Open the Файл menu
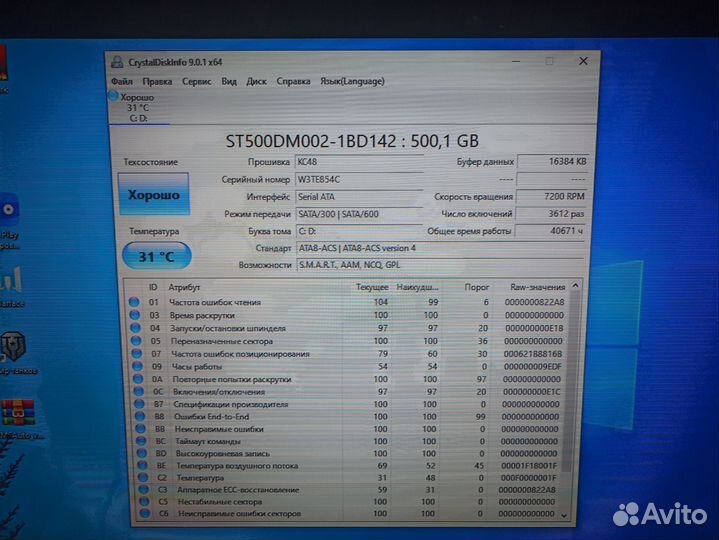The height and width of the screenshot is (540, 719). pos(122,82)
